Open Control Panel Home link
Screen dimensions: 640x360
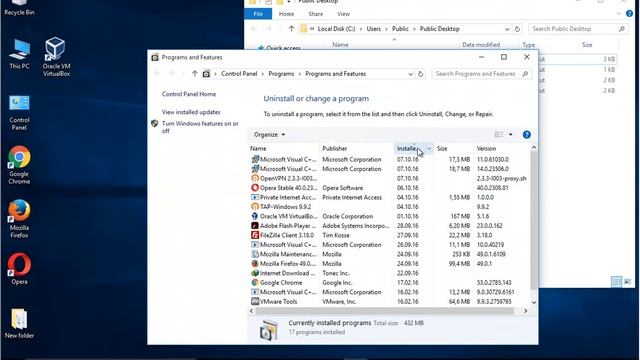(189, 94)
